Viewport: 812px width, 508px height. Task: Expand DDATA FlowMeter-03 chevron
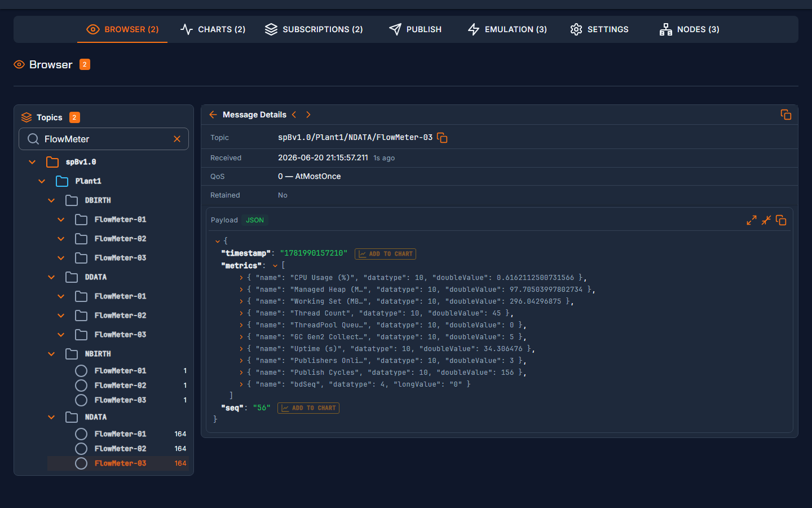61,335
